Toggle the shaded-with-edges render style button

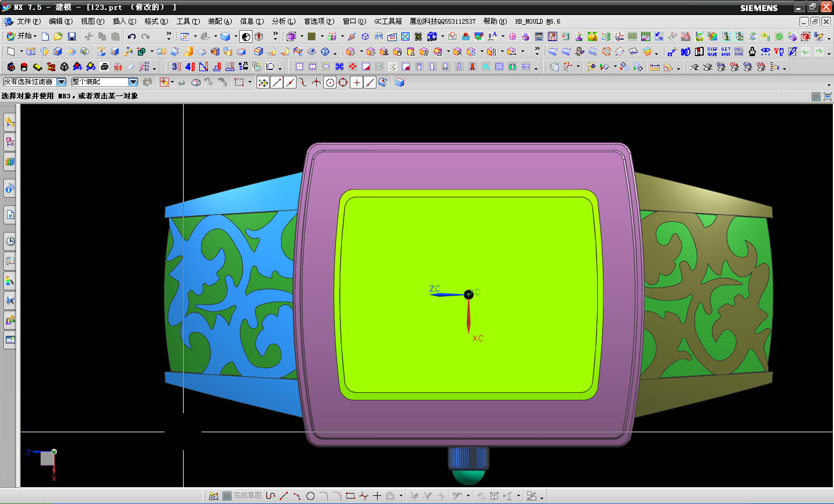(x=225, y=36)
